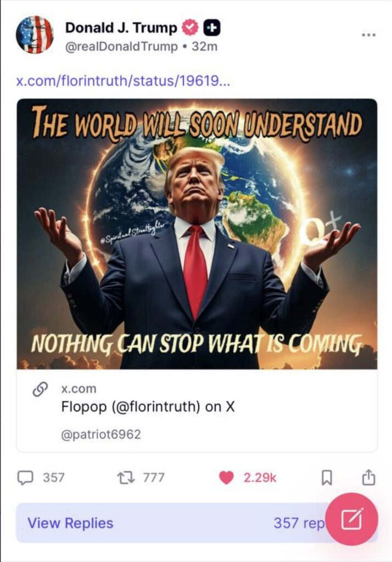
Task: Open the share icon on the post
Action: pyautogui.click(x=368, y=477)
